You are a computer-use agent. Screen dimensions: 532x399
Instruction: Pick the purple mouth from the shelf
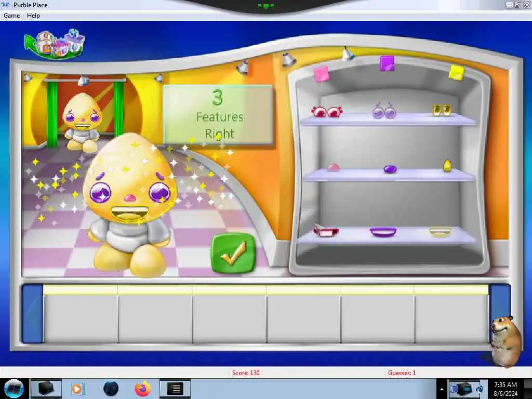tap(383, 232)
